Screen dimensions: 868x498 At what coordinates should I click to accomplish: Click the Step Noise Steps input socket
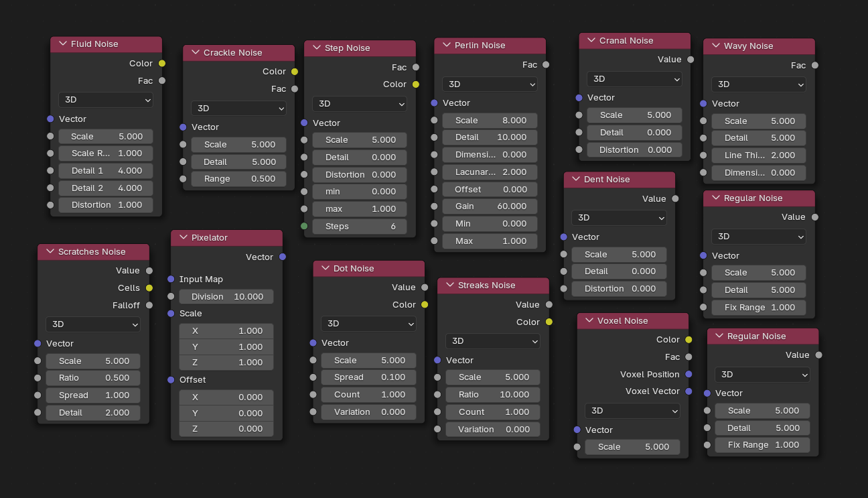(304, 227)
